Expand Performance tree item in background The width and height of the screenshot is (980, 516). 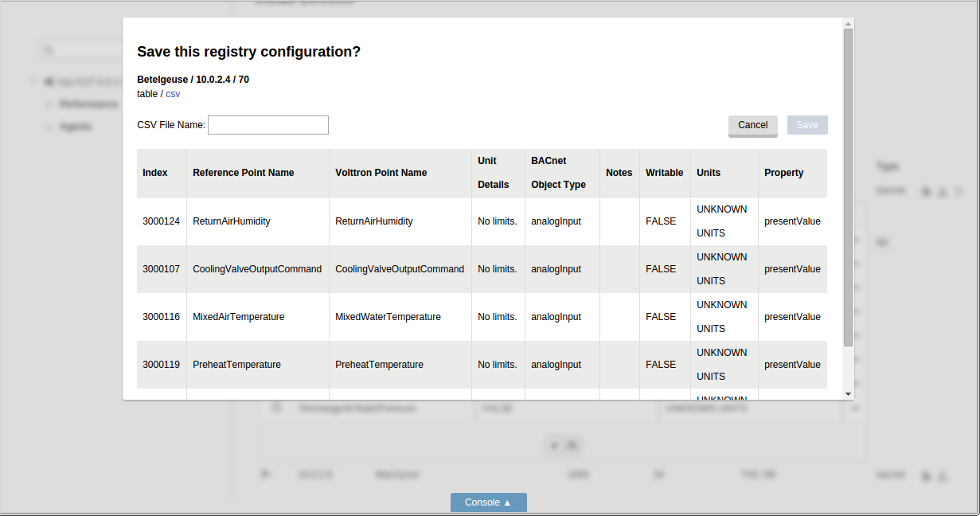point(49,104)
